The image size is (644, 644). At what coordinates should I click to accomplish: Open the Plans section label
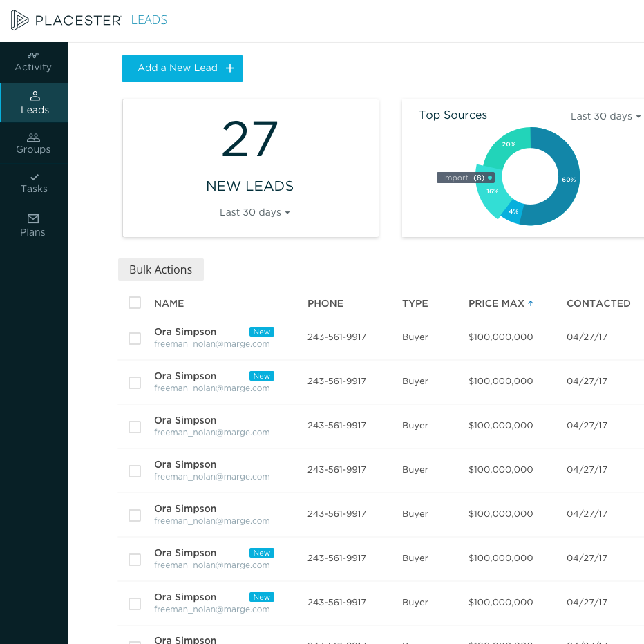point(33,232)
